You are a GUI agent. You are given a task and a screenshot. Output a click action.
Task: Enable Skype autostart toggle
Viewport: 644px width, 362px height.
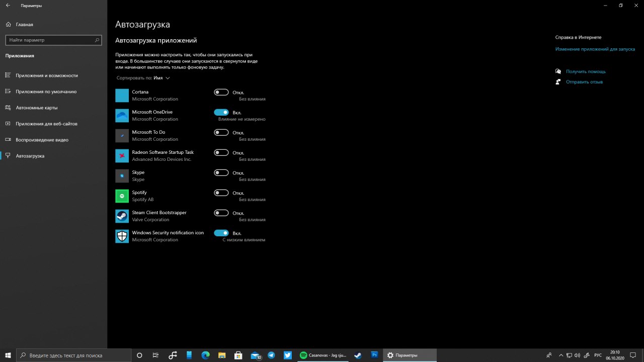tap(221, 172)
